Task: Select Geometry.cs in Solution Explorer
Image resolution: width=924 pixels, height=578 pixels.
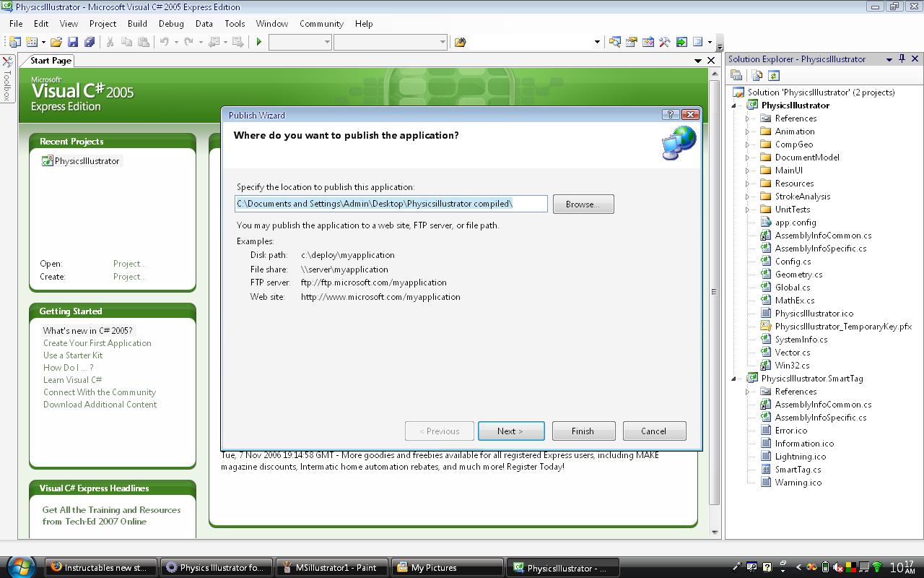Action: [798, 274]
